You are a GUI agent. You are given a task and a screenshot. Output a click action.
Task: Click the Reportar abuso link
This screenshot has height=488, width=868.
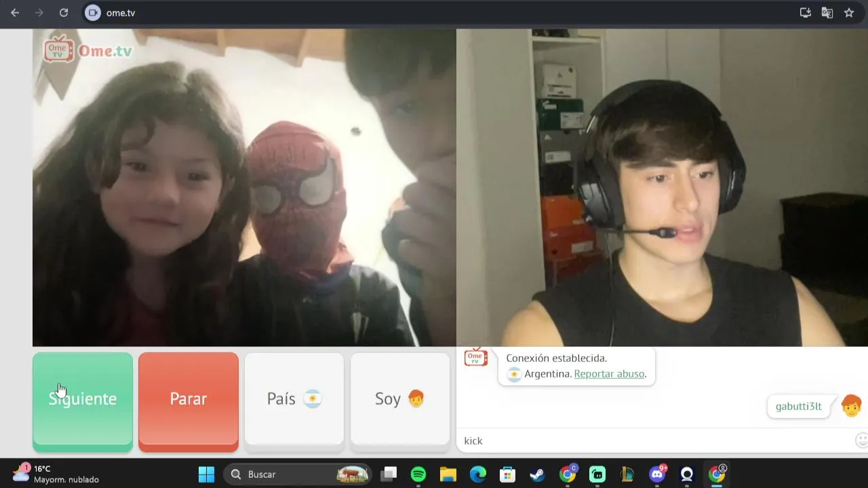pyautogui.click(x=609, y=374)
